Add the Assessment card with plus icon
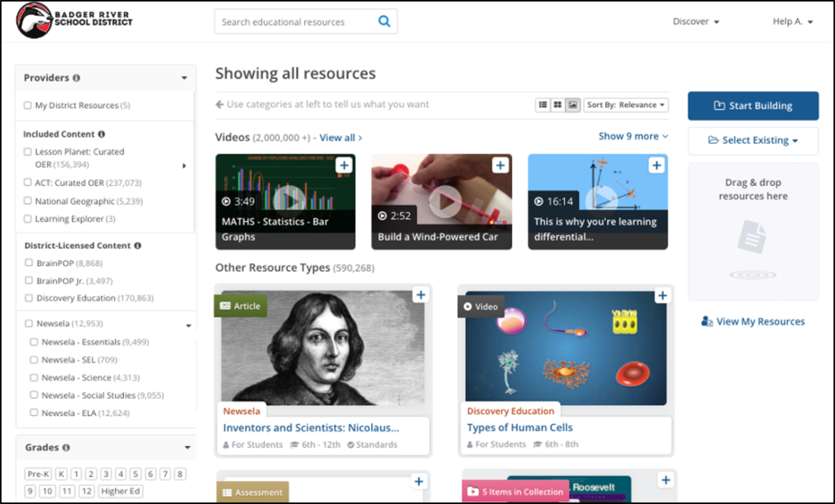This screenshot has width=835, height=504. pos(419,482)
